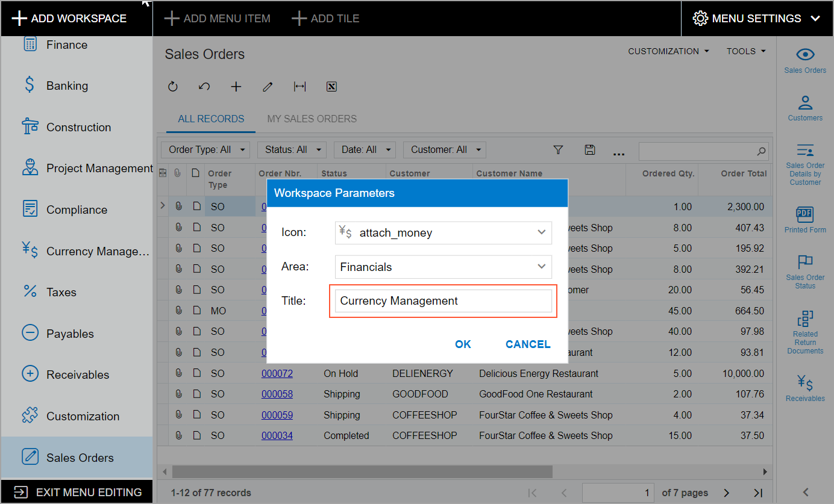Click the plus icon to add new record

[x=236, y=87]
